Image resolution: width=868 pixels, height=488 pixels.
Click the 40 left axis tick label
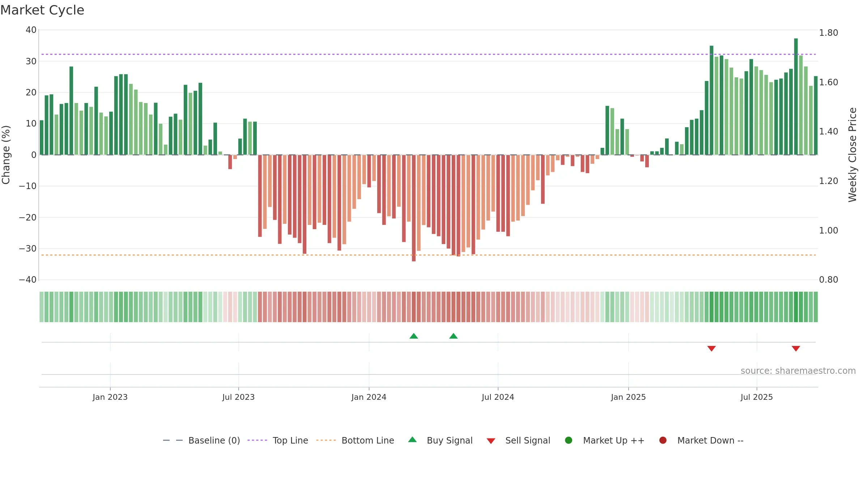click(x=31, y=30)
